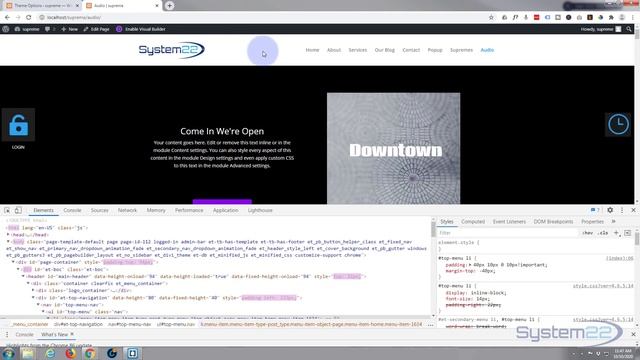
Task: Click the Our Blog nav link
Action: pyautogui.click(x=384, y=50)
